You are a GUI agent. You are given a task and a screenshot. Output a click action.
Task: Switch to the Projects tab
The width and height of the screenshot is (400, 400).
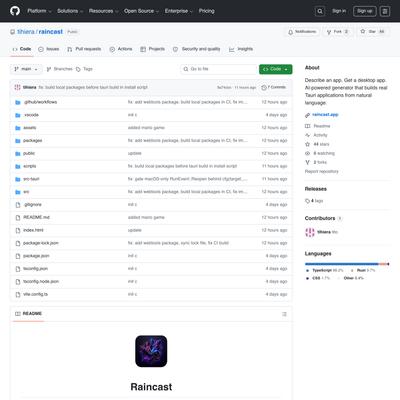tap(153, 49)
